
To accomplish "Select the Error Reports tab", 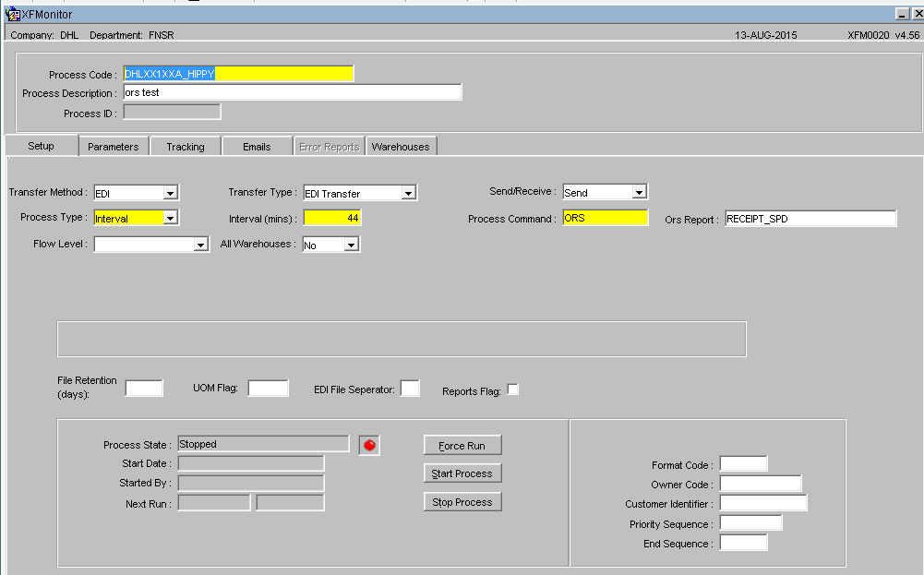I will (330, 147).
